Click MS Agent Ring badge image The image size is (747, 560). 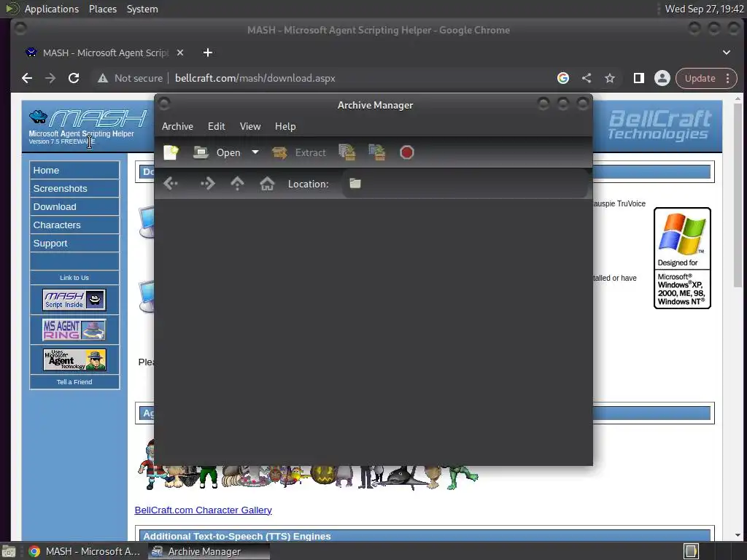(74, 330)
